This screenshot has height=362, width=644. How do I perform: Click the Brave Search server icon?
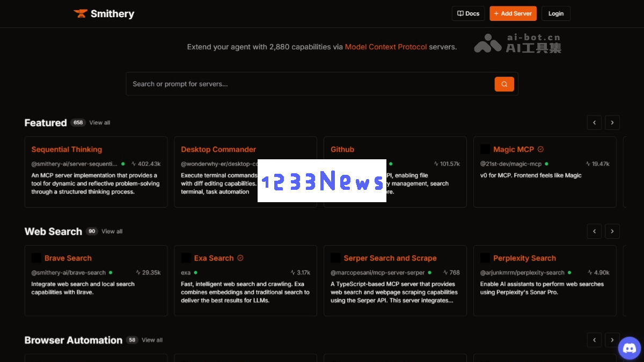point(36,258)
